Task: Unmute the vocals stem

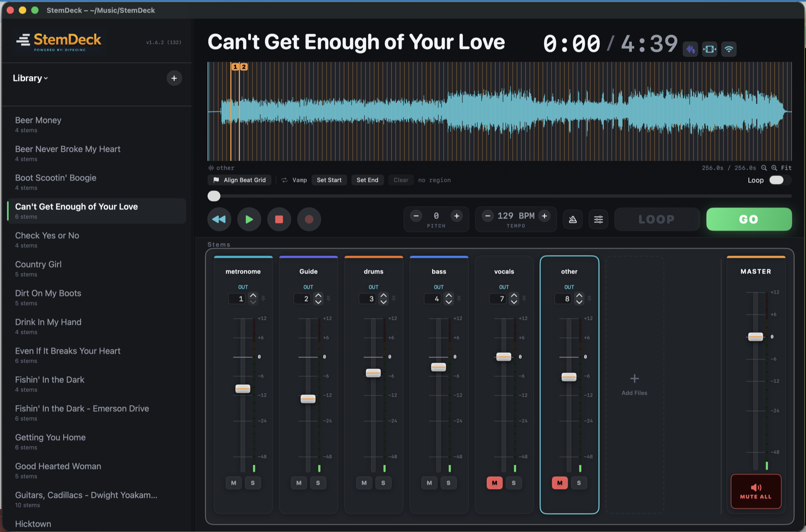Action: pyautogui.click(x=494, y=483)
